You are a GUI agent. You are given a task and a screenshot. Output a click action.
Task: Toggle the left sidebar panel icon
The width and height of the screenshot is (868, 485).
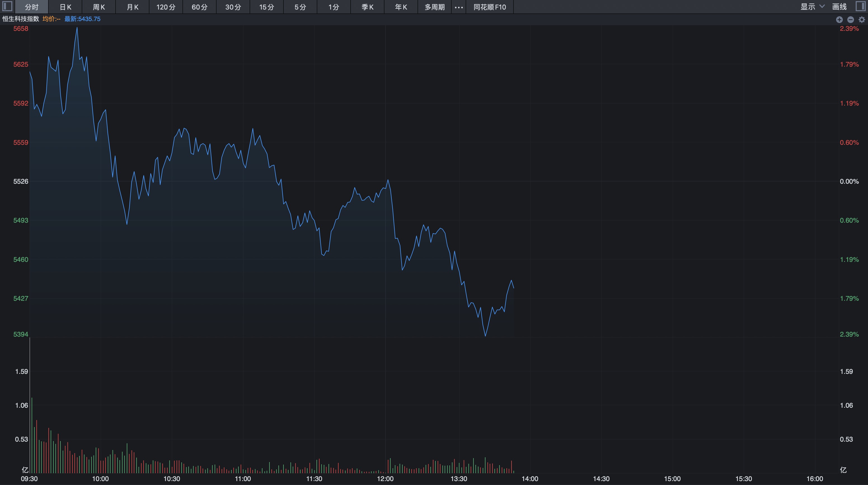7,6
